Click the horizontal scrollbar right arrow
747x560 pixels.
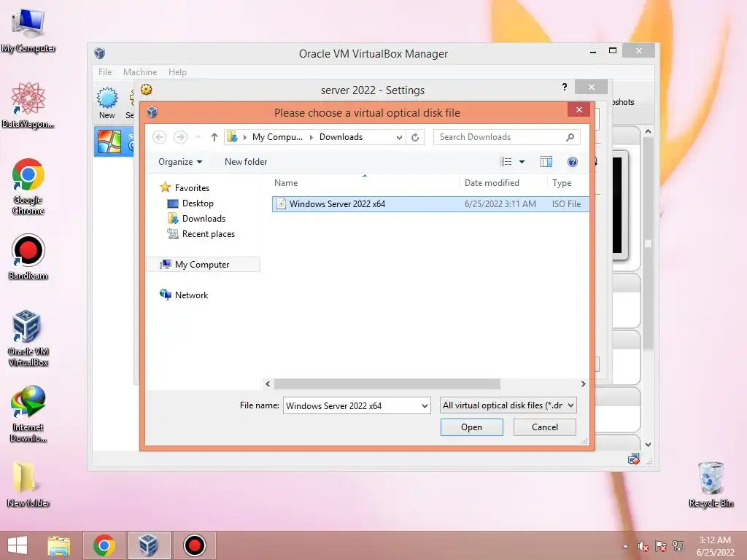583,384
